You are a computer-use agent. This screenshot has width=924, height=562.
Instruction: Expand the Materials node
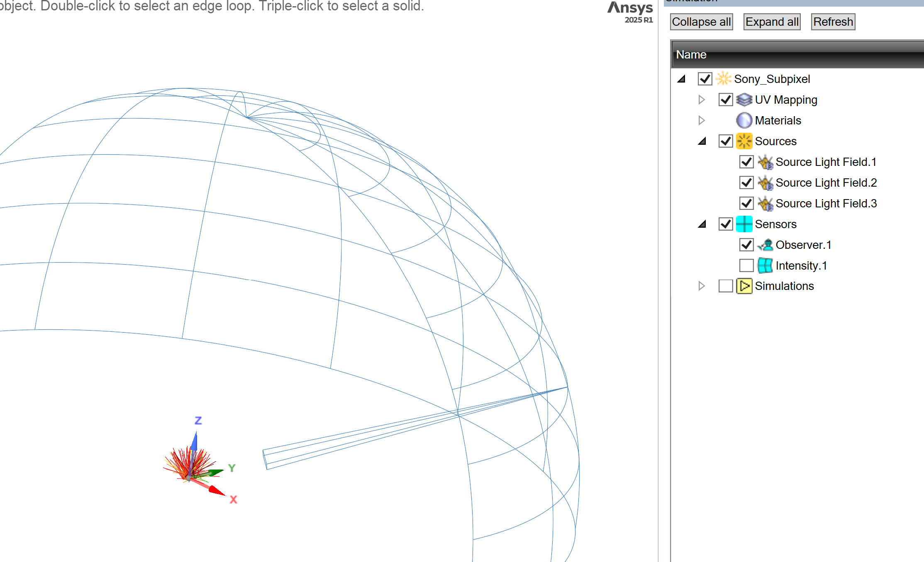pos(702,120)
